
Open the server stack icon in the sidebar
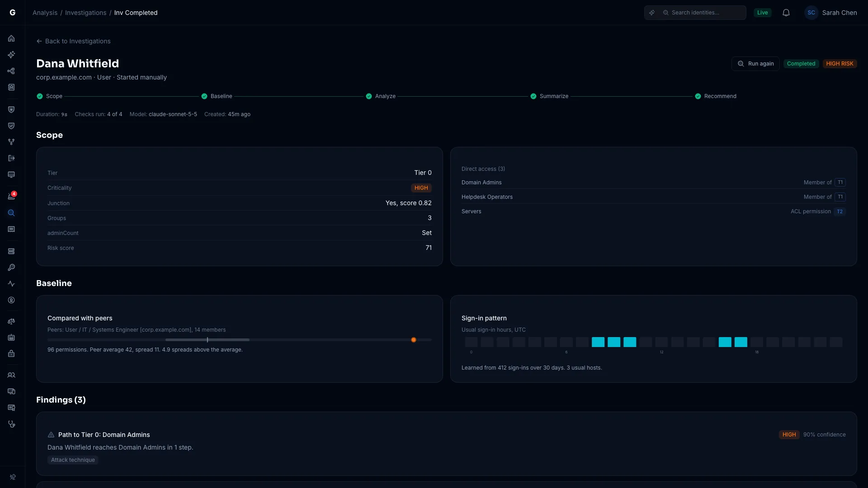pos(11,251)
